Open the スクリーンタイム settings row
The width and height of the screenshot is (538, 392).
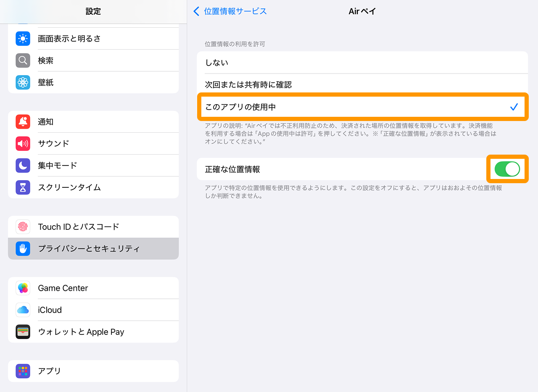click(93, 187)
